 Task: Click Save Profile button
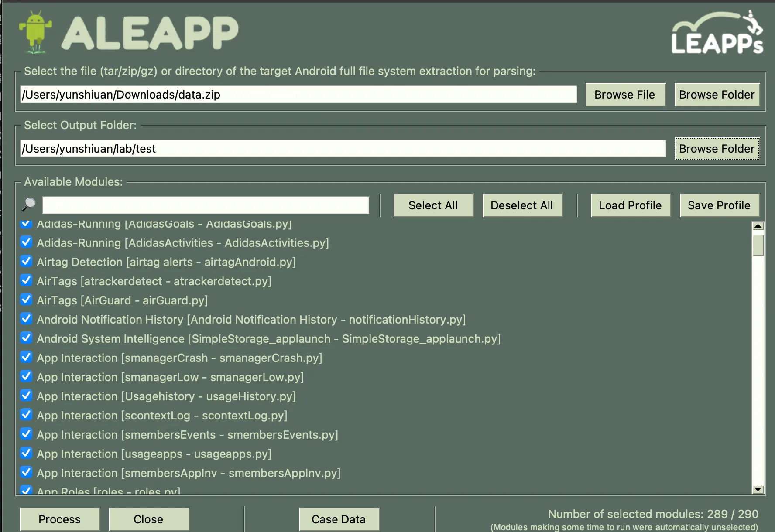coord(720,205)
